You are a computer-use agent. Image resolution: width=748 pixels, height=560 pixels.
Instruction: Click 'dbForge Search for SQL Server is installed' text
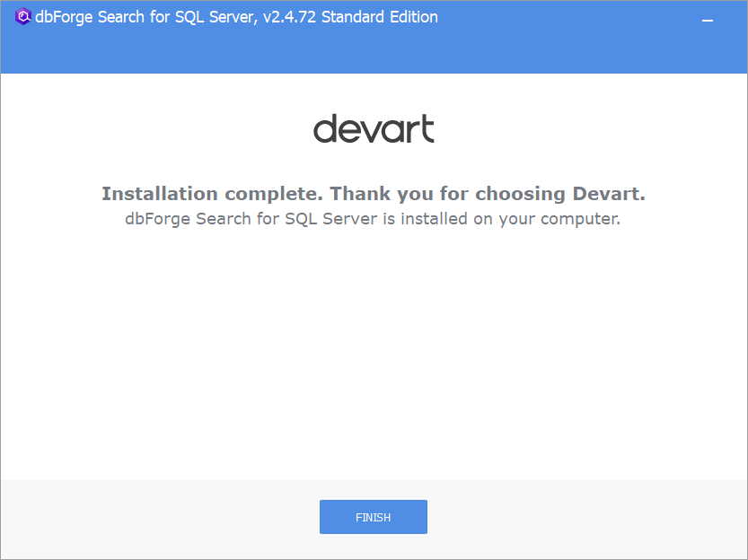pyautogui.click(x=373, y=219)
